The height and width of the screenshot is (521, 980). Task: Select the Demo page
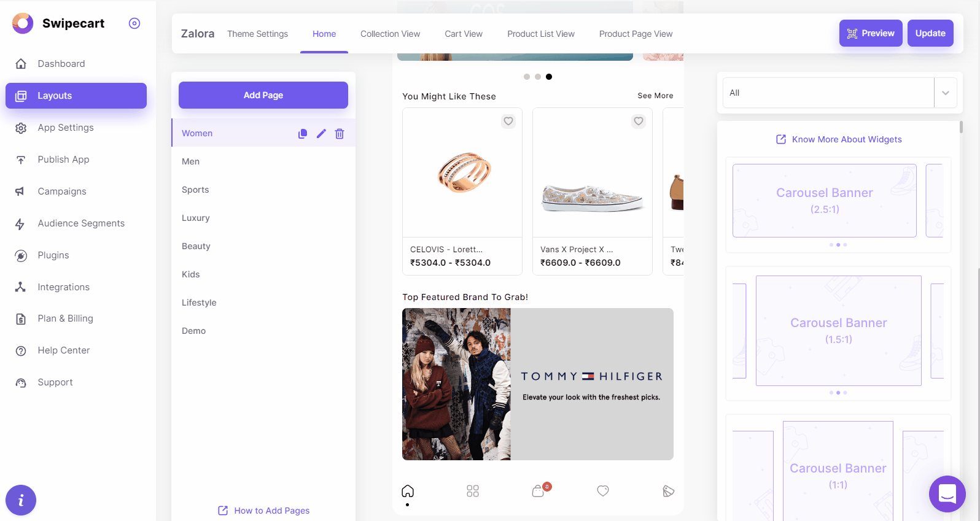click(263, 331)
